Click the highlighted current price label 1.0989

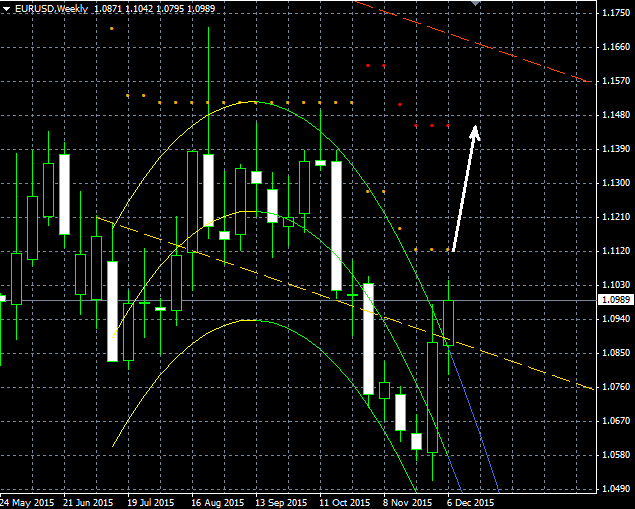pyautogui.click(x=616, y=300)
